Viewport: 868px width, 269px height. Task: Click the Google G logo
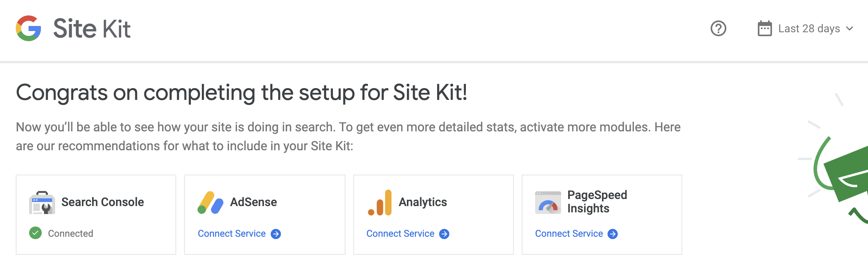[x=28, y=28]
